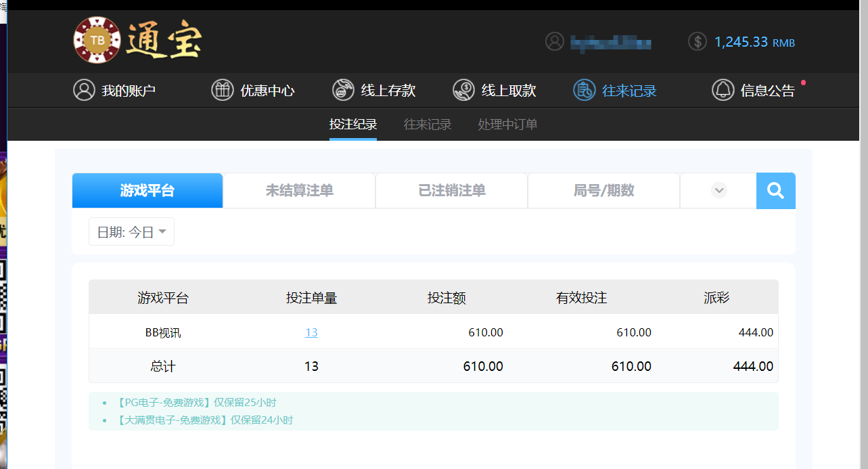This screenshot has width=868, height=469.
Task: Select the 已注销注单 cancelled bets tab
Action: (x=451, y=190)
